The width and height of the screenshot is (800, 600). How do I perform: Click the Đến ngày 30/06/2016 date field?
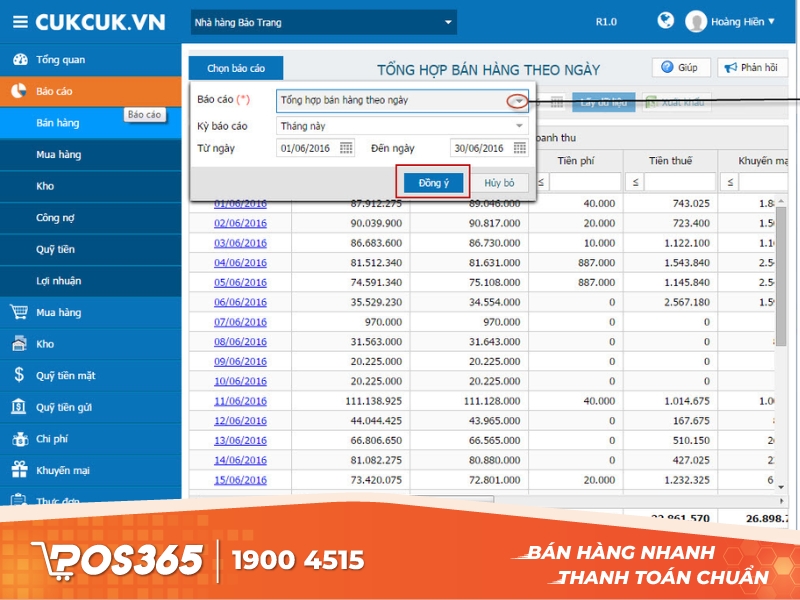click(x=489, y=148)
